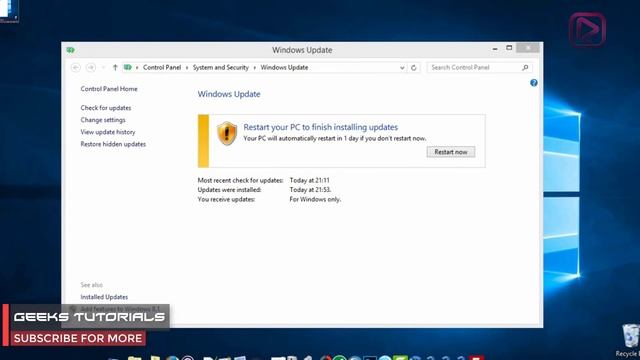Screen dimensions: 640x360
Task: Select Windows Update breadcrumb item
Action: 284,67
